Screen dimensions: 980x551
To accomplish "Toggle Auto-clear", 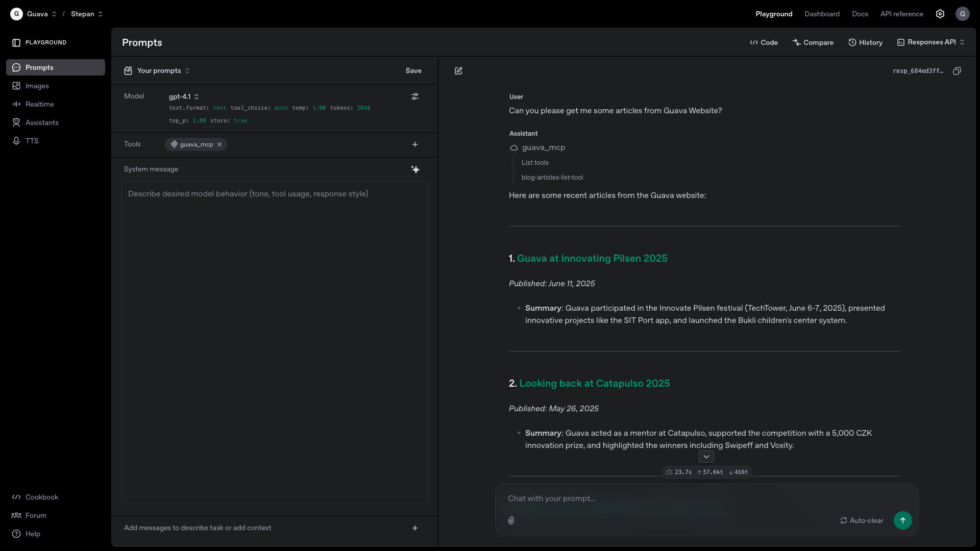I will 862,520.
